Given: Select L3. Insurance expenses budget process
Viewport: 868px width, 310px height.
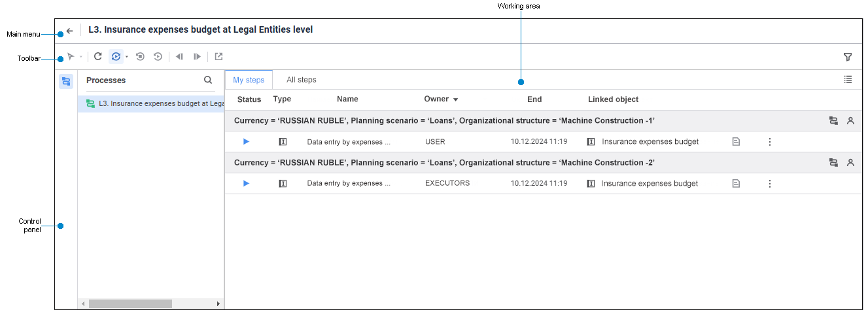Looking at the screenshot, I should point(151,103).
